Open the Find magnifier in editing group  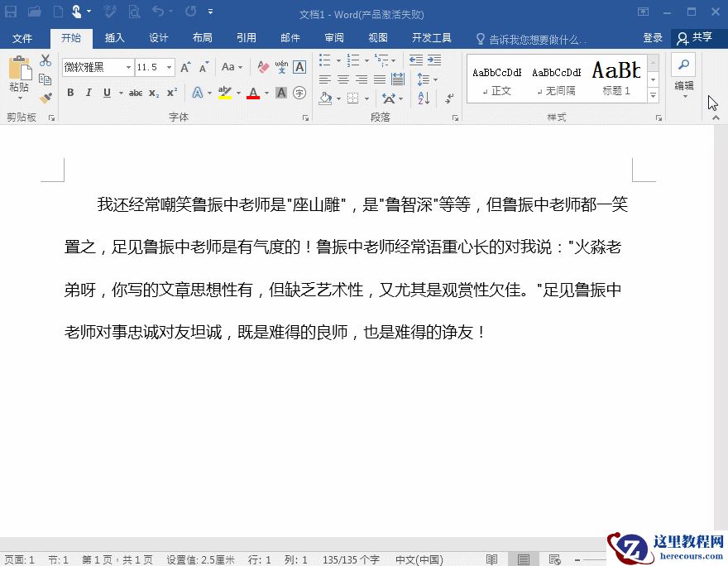(x=683, y=65)
